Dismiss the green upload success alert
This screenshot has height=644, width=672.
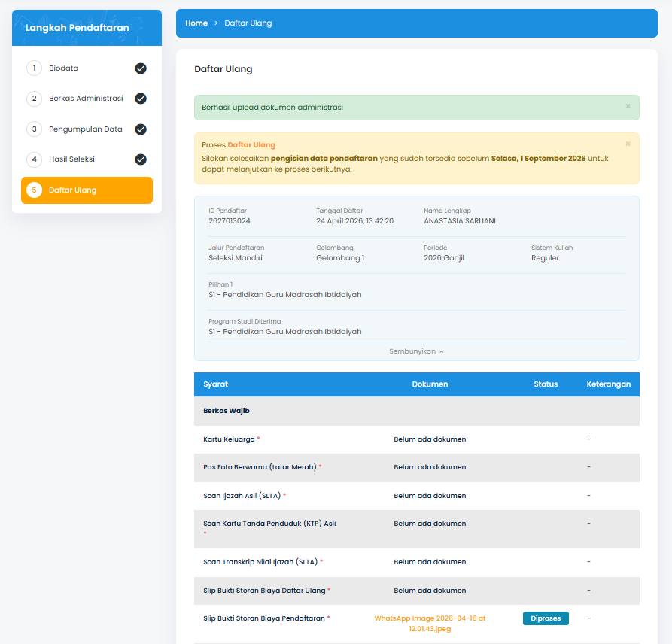tap(628, 107)
